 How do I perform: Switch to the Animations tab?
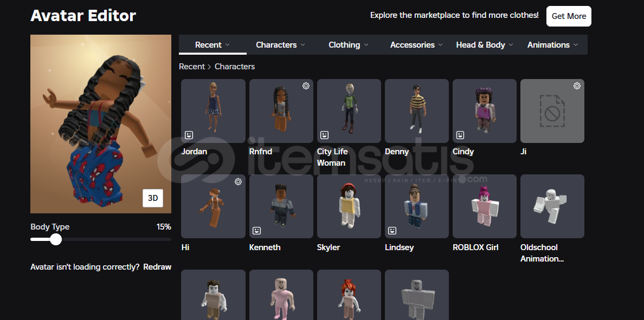coord(553,45)
